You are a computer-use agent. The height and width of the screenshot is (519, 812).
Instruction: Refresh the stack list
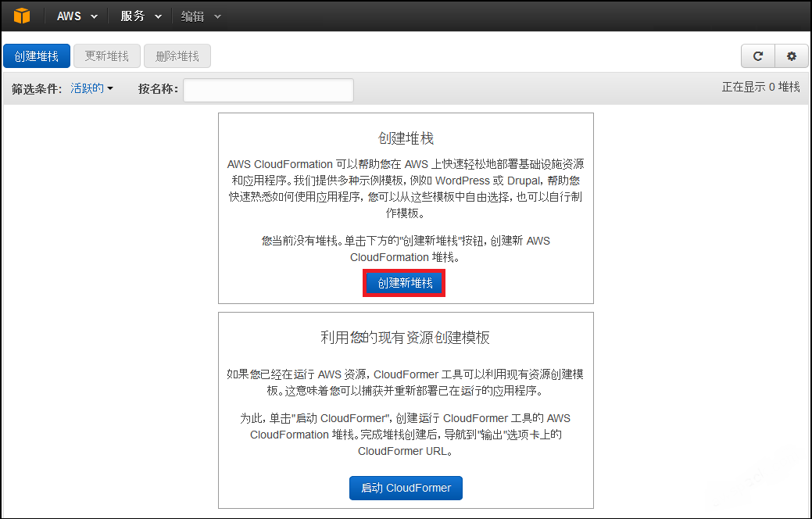pos(757,56)
